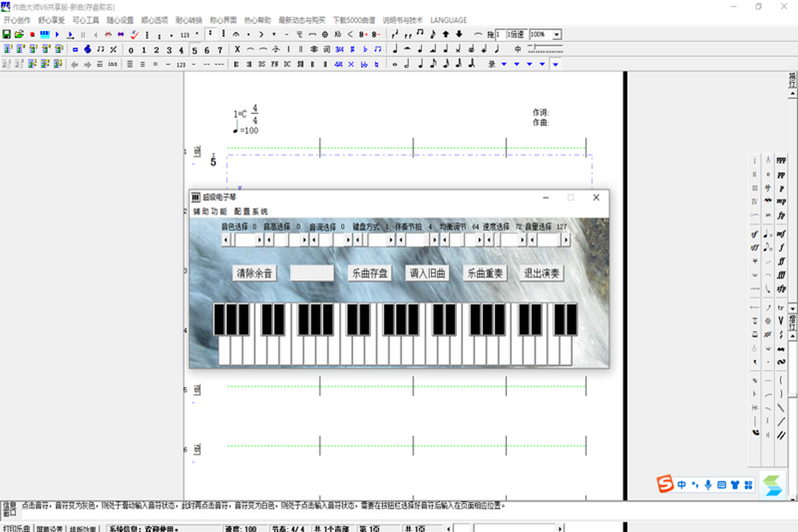Image resolution: width=798 pixels, height=532 pixels.
Task: Click right arrow of 音量选择 slider
Action: pyautogui.click(x=566, y=240)
